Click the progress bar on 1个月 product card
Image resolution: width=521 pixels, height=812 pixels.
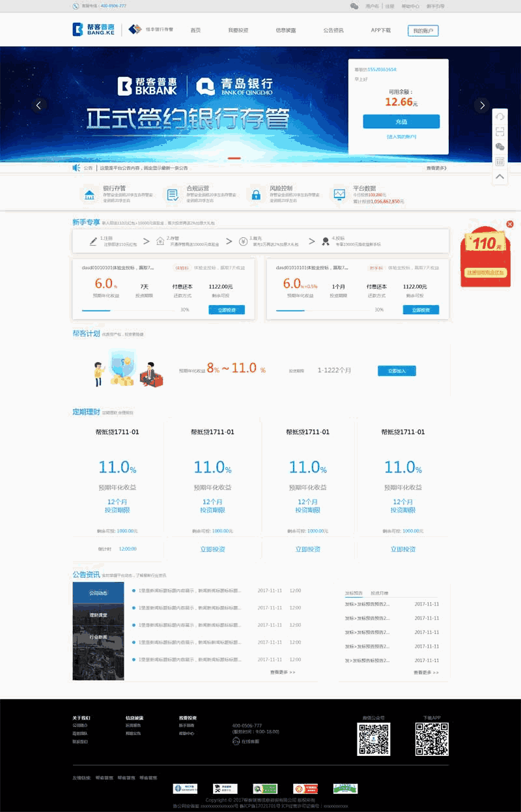pyautogui.click(x=323, y=310)
